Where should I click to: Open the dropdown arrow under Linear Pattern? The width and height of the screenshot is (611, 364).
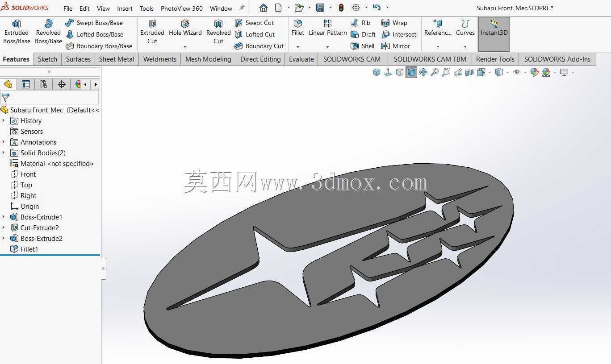pyautogui.click(x=327, y=47)
